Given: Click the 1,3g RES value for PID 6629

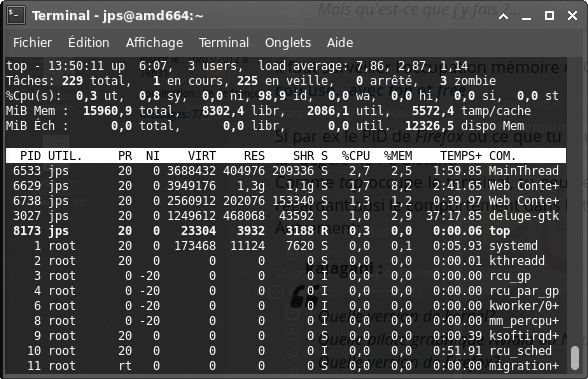Looking at the screenshot, I should pyautogui.click(x=251, y=186).
